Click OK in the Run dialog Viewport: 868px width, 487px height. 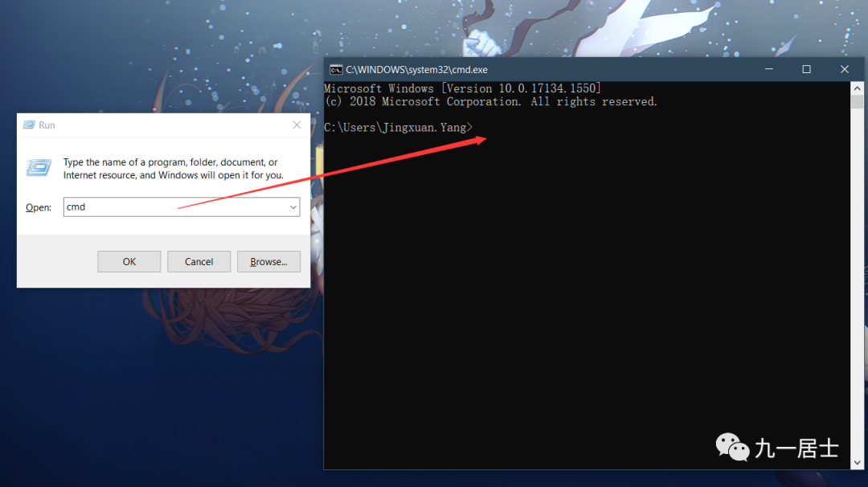pyautogui.click(x=129, y=262)
